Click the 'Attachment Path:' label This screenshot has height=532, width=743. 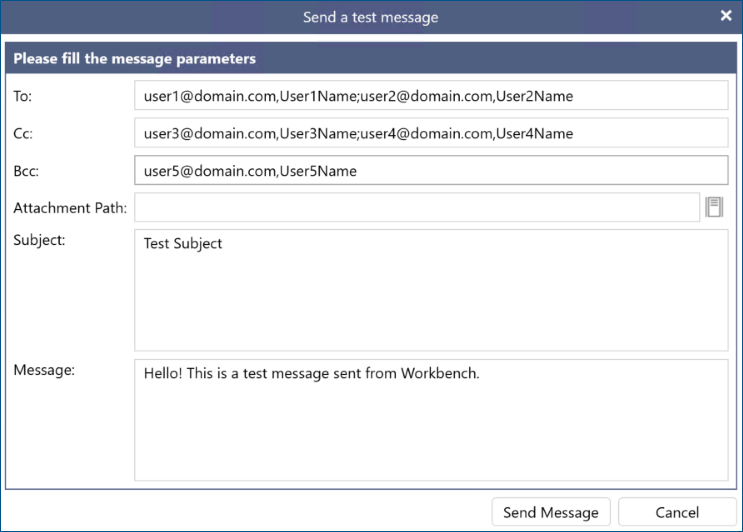pyautogui.click(x=70, y=208)
